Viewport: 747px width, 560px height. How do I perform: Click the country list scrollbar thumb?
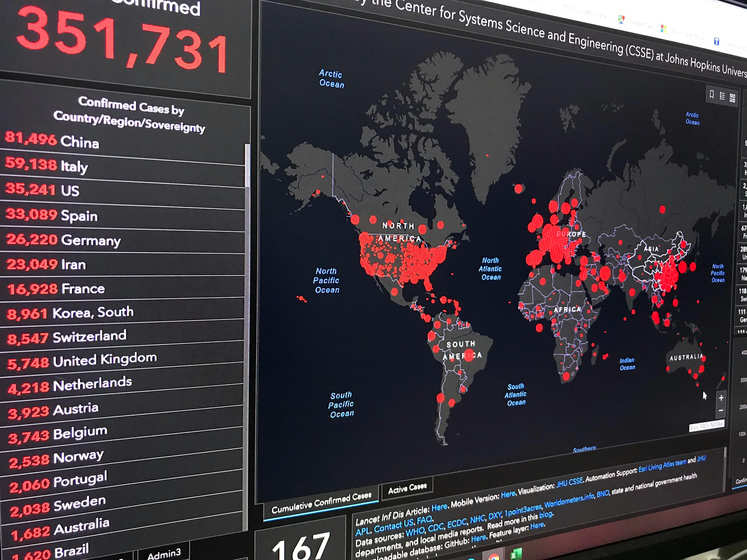point(247,165)
